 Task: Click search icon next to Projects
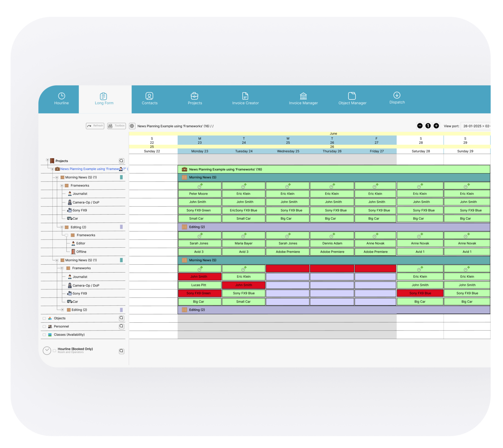[121, 161]
